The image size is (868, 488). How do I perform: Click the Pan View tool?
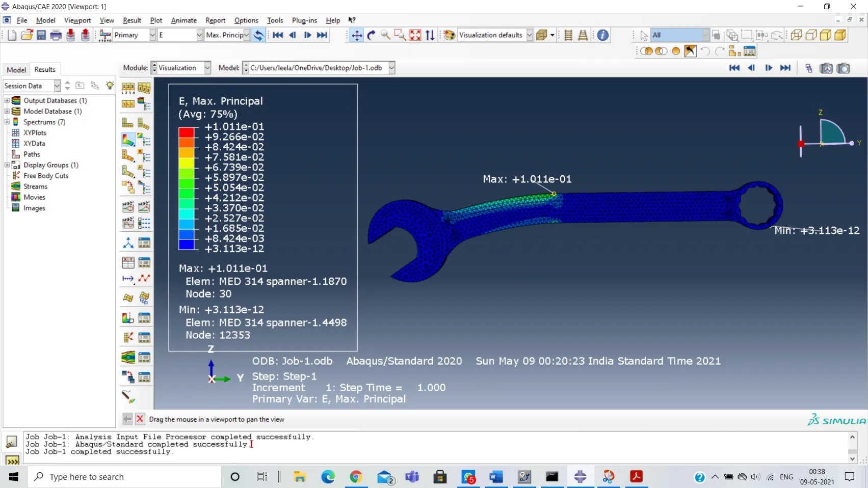[357, 35]
